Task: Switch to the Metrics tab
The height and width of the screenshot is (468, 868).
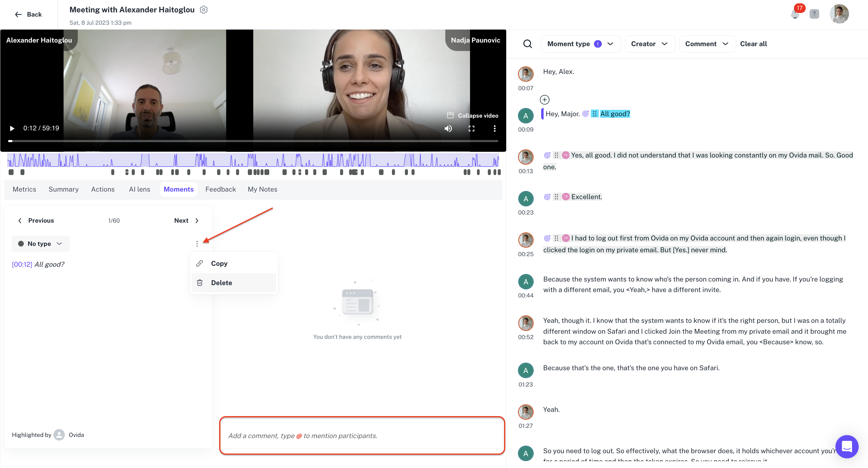Action: pos(24,189)
